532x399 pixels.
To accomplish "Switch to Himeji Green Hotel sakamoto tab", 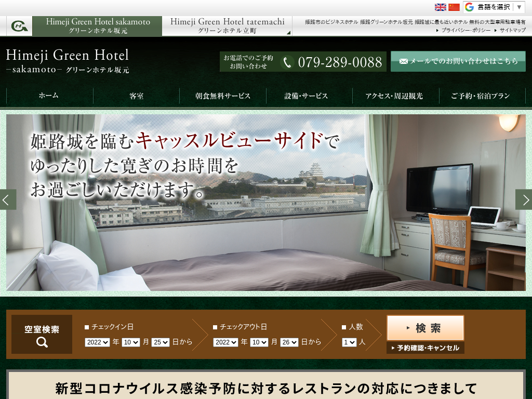I will [x=97, y=26].
